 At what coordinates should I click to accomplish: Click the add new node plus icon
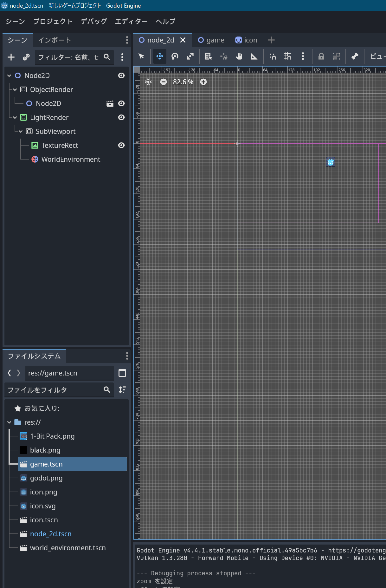pyautogui.click(x=11, y=57)
